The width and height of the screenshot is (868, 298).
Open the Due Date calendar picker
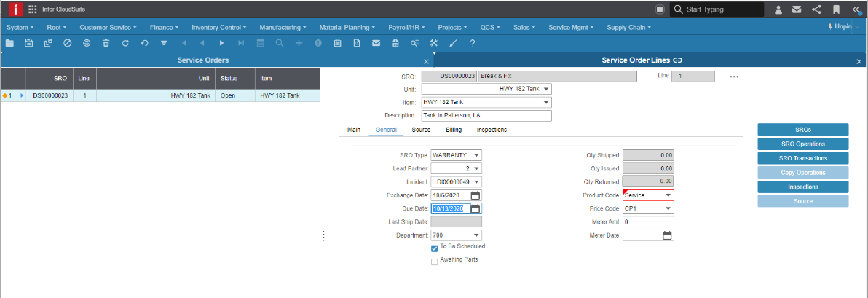click(476, 209)
